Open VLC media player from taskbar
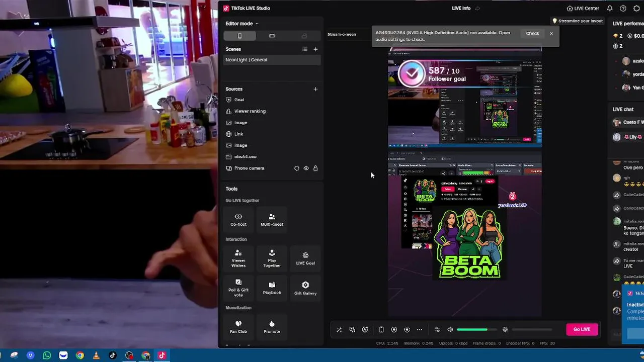This screenshot has height=362, width=644. click(96, 355)
